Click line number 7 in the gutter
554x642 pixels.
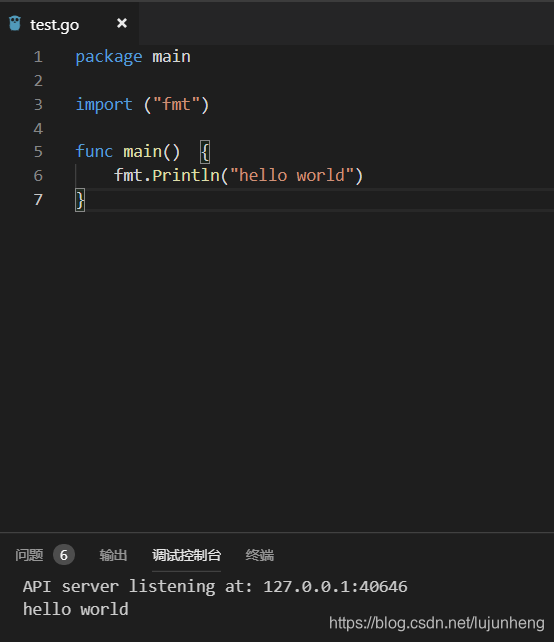[38, 200]
